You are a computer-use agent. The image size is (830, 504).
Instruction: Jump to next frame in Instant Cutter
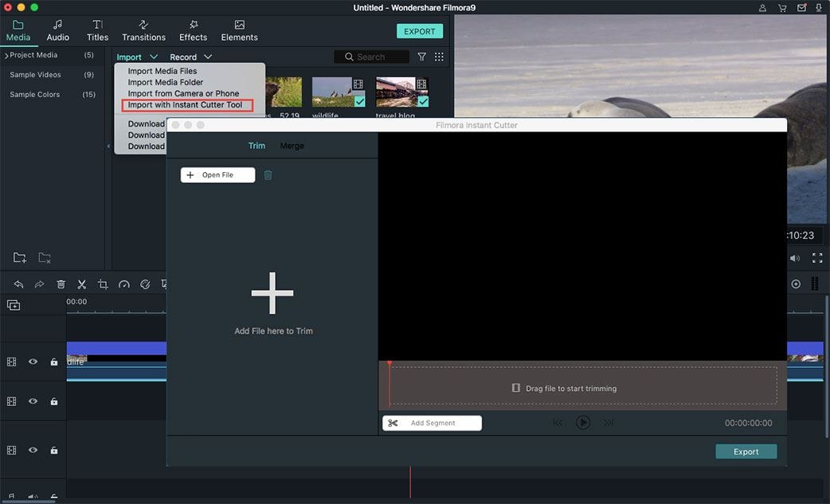pos(609,423)
